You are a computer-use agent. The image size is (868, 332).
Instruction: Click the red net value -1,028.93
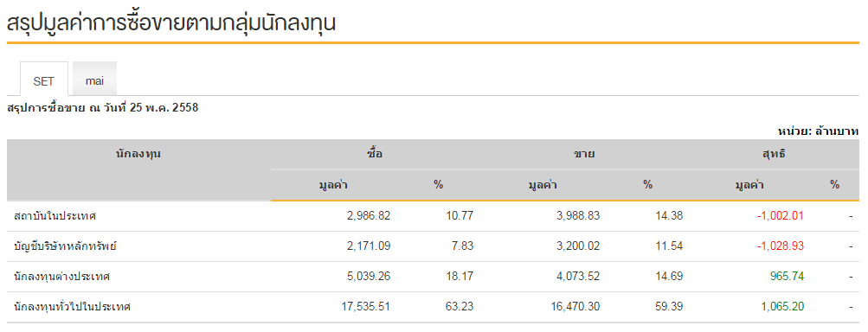coord(780,246)
